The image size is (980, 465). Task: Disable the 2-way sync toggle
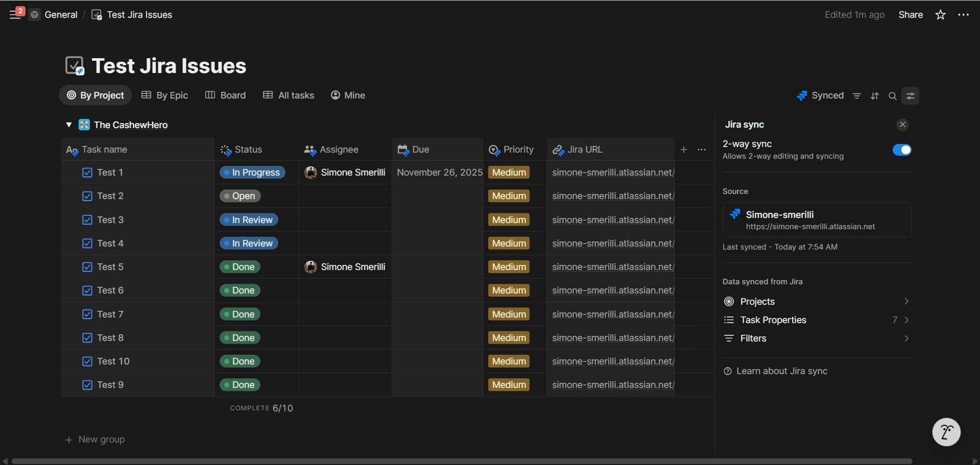tap(901, 150)
